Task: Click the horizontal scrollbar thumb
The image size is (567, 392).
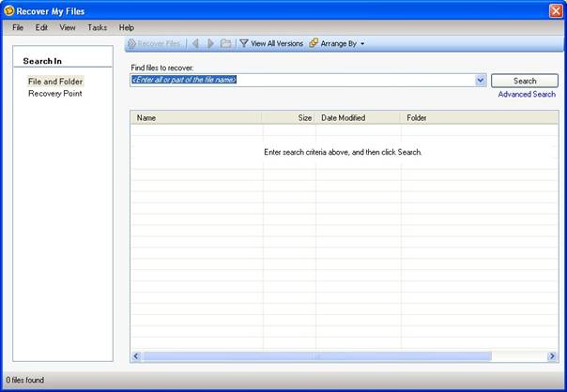Action: (316, 356)
